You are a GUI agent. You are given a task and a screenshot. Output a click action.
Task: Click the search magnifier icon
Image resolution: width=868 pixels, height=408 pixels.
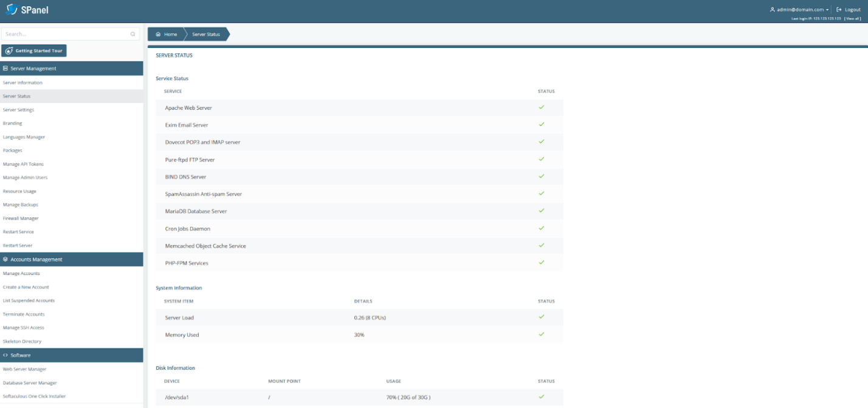tap(133, 34)
